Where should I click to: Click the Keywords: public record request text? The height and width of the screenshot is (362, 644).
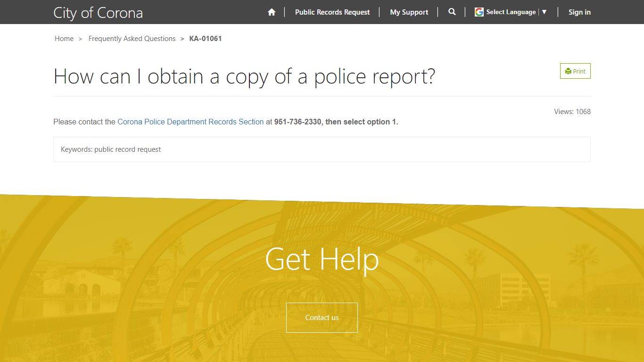[111, 149]
